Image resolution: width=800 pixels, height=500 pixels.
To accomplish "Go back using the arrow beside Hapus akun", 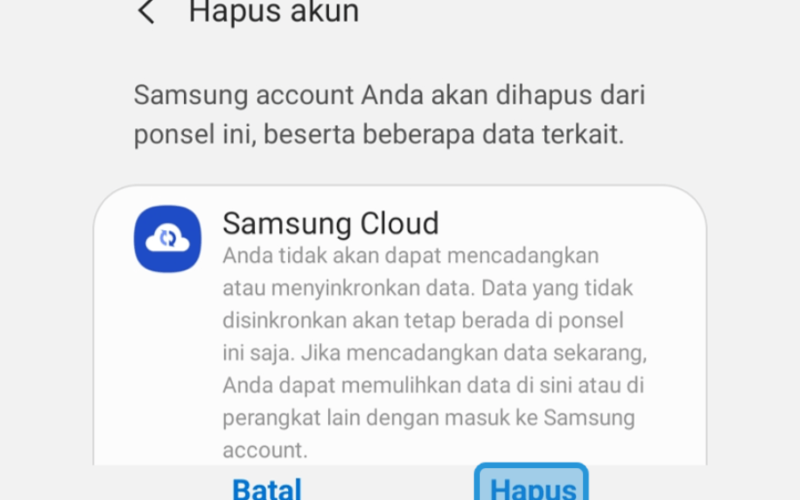I will (146, 11).
